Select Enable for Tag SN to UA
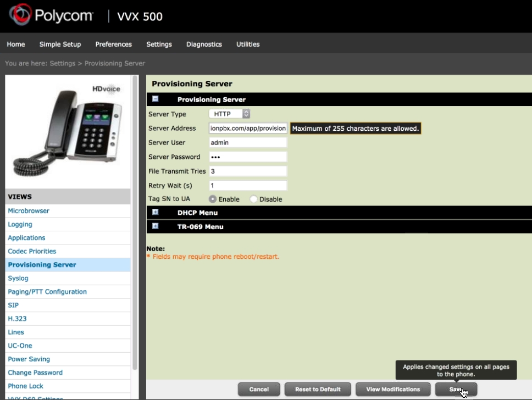Screen dimensions: 532x400 click(213, 199)
